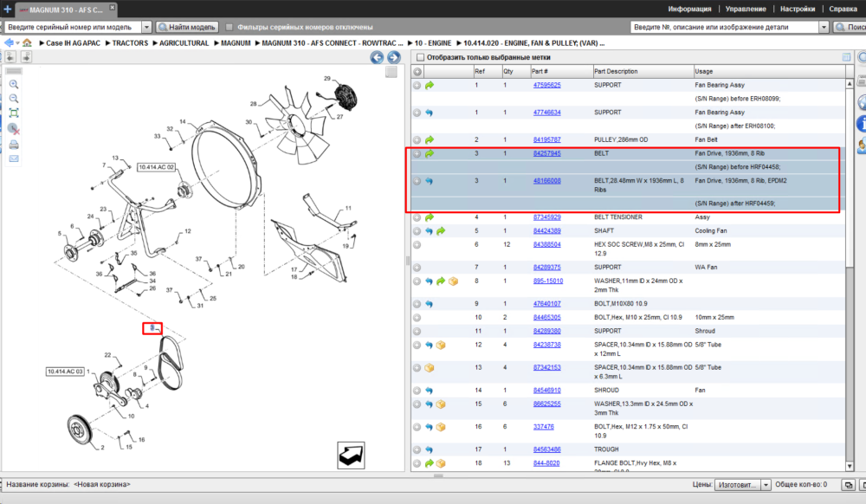The image size is (866, 504).
Task: Click the 10.414.AC 03 reference label on diagram
Action: click(65, 372)
